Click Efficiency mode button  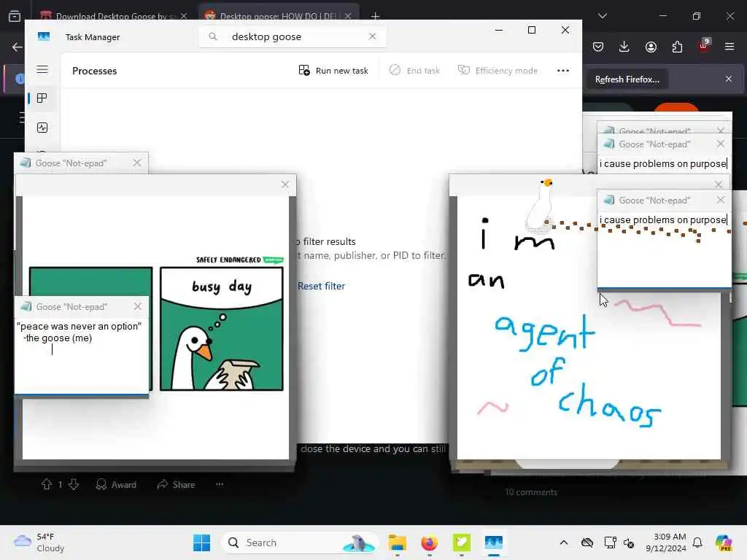pyautogui.click(x=498, y=71)
